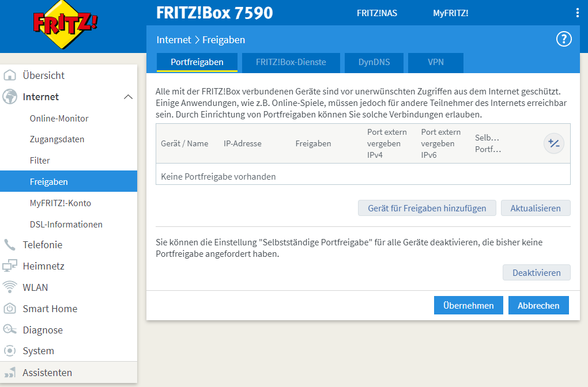Open the three-dot options menu

(577, 13)
